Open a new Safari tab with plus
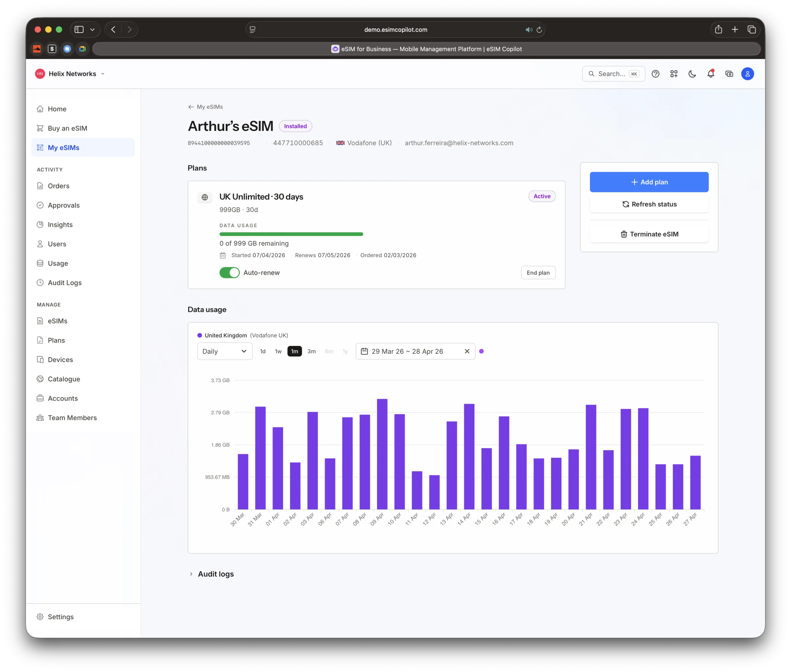This screenshot has height=672, width=791. pos(735,29)
